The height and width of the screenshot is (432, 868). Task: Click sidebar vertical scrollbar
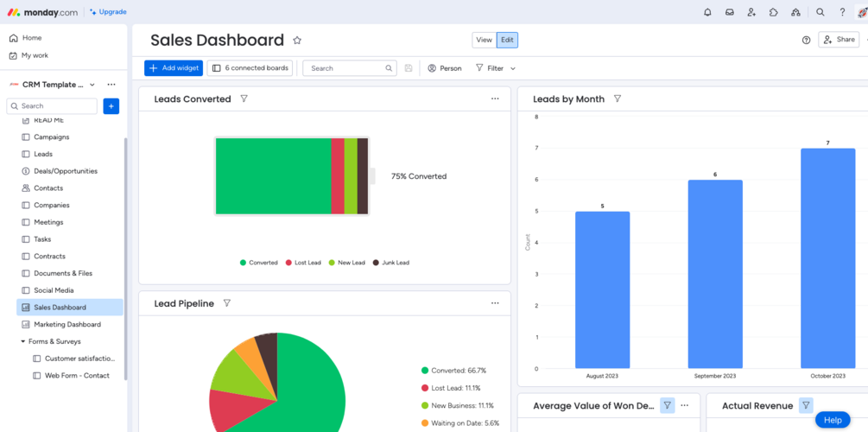pyautogui.click(x=125, y=258)
